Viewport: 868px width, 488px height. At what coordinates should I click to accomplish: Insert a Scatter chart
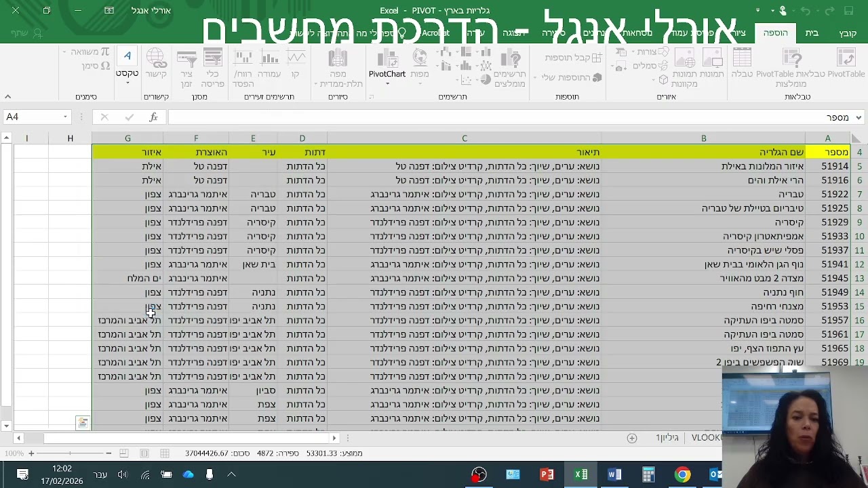(465, 81)
